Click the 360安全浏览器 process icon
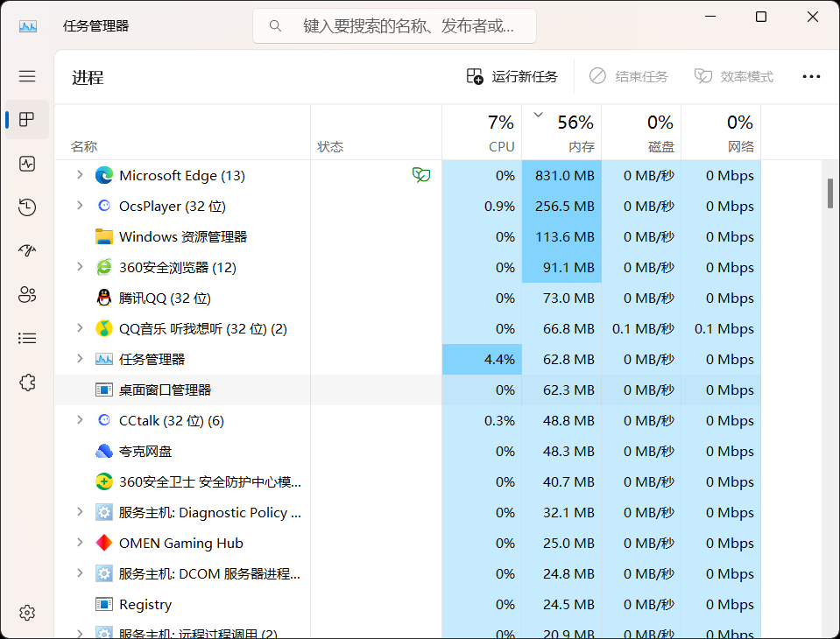The width and height of the screenshot is (840, 639). (104, 267)
